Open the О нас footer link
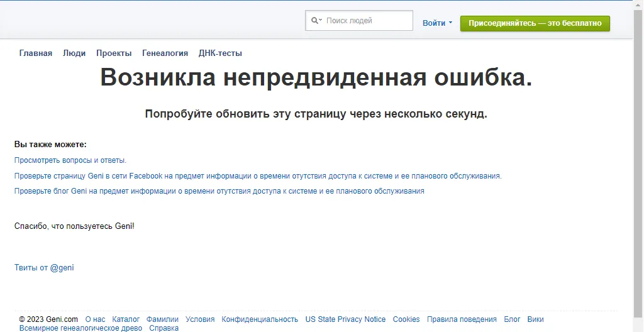The height and width of the screenshot is (332, 644). [96, 319]
